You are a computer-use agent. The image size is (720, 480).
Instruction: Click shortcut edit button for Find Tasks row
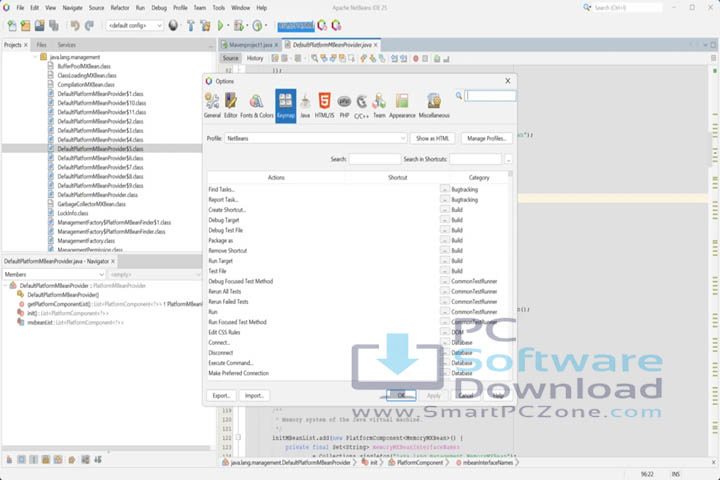click(444, 189)
